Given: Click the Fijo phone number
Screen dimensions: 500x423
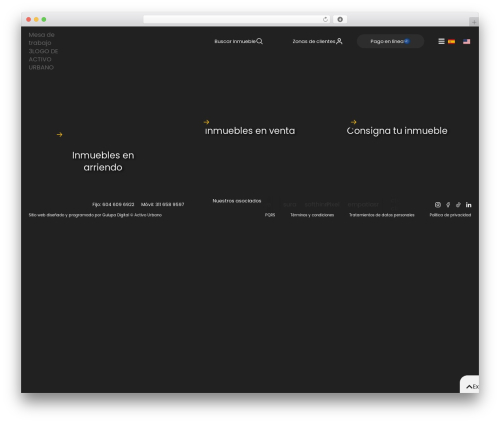Looking at the screenshot, I should (113, 204).
